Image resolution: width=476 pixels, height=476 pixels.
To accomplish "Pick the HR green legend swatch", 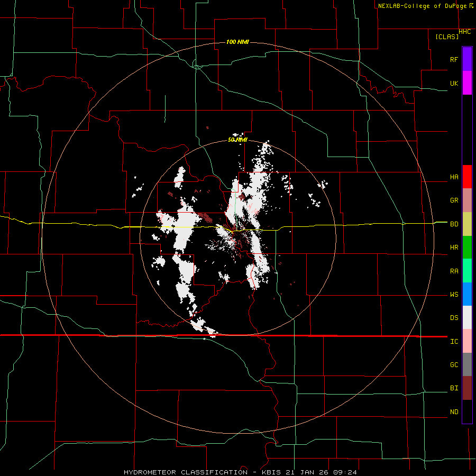I will click(467, 248).
